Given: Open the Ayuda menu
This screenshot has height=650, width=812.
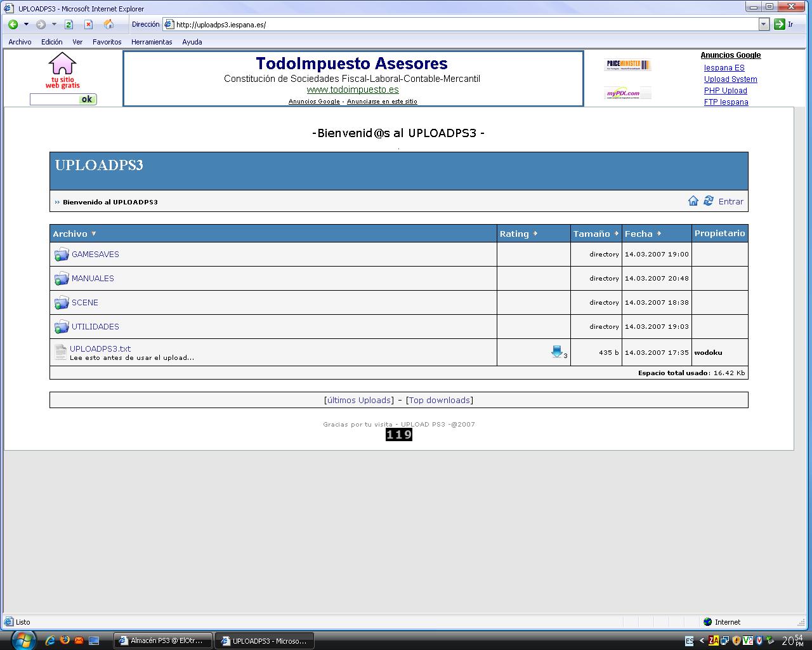Looking at the screenshot, I should [192, 42].
